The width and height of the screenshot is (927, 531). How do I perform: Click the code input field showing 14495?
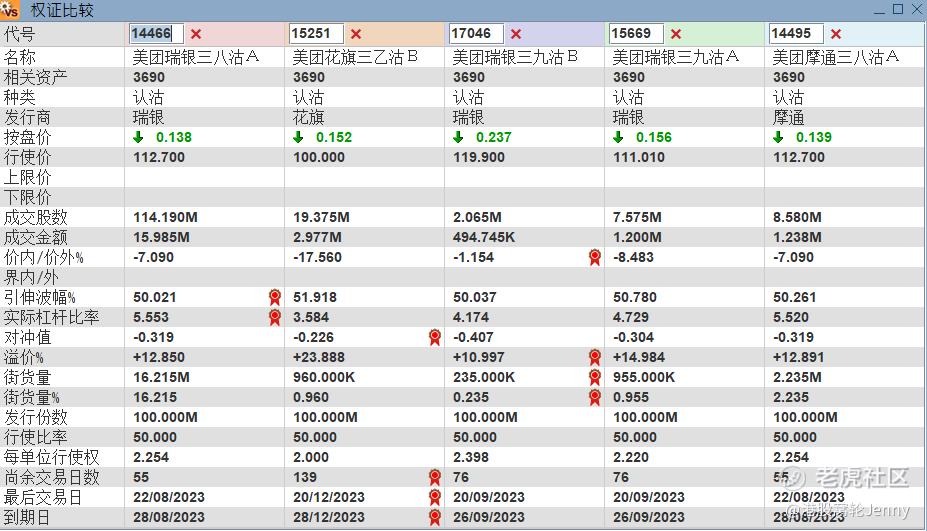point(796,34)
